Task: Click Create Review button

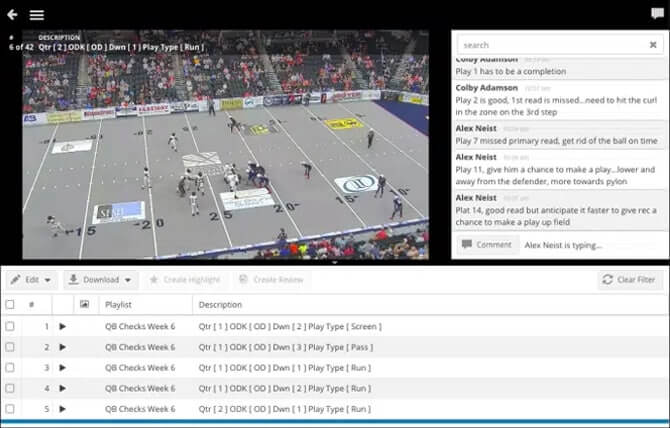Action: pyautogui.click(x=271, y=280)
